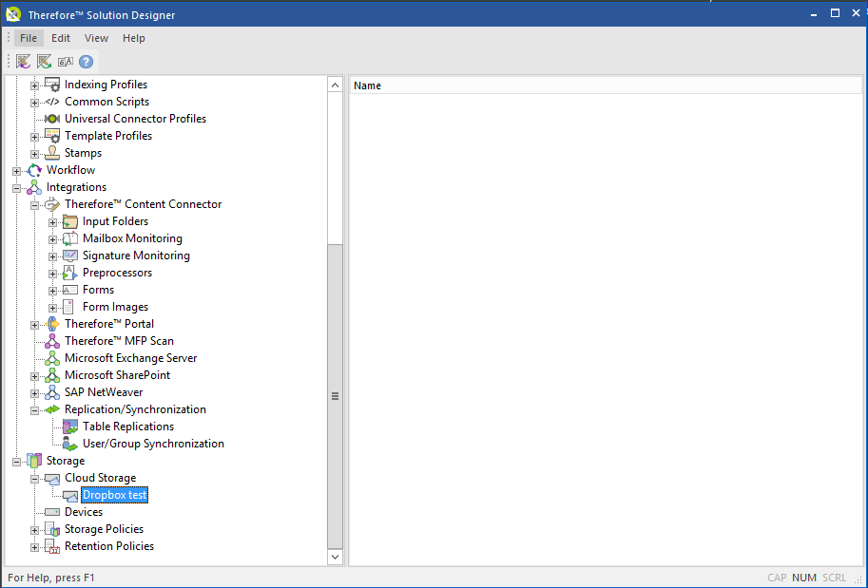Collapse the Integrations branch
The width and height of the screenshot is (868, 588).
(16, 186)
